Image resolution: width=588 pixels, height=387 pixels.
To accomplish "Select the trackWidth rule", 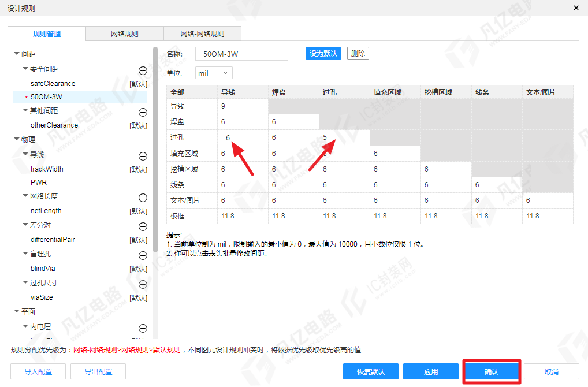I will [x=47, y=169].
